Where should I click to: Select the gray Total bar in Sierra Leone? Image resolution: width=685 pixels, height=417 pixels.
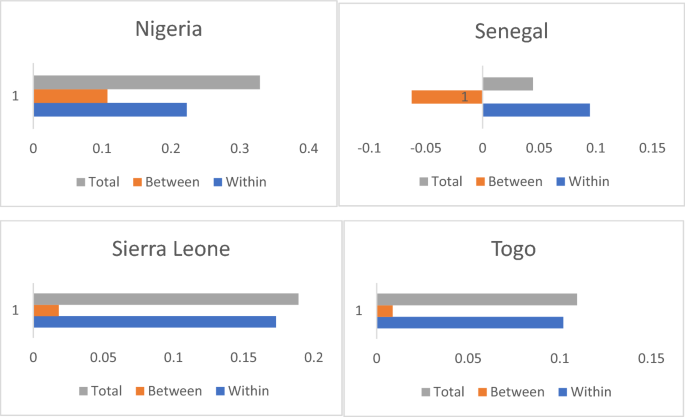pos(166,299)
